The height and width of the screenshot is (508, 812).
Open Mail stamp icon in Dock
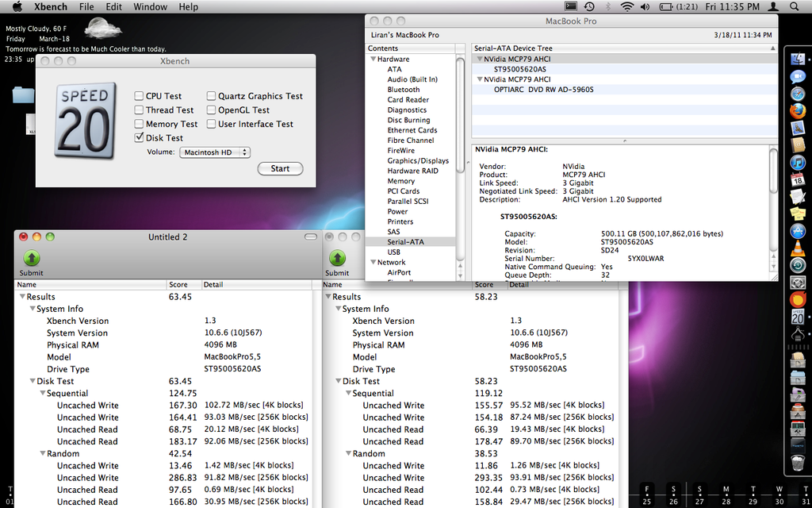coord(798,129)
